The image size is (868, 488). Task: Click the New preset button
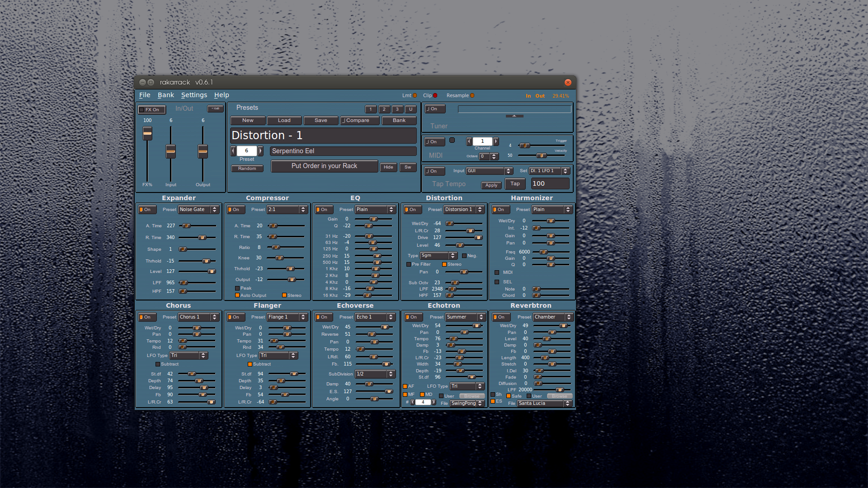(x=248, y=120)
